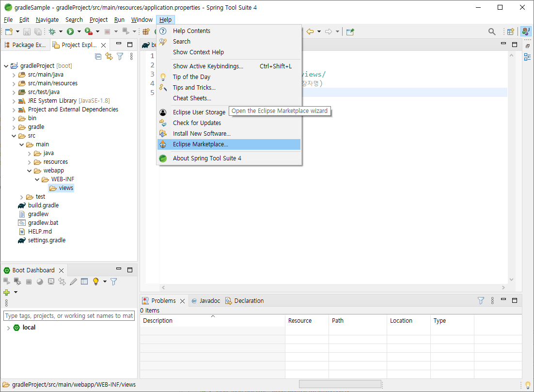Image resolution: width=534 pixels, height=392 pixels.
Task: Close the Project Explorer tab
Action: [104, 45]
